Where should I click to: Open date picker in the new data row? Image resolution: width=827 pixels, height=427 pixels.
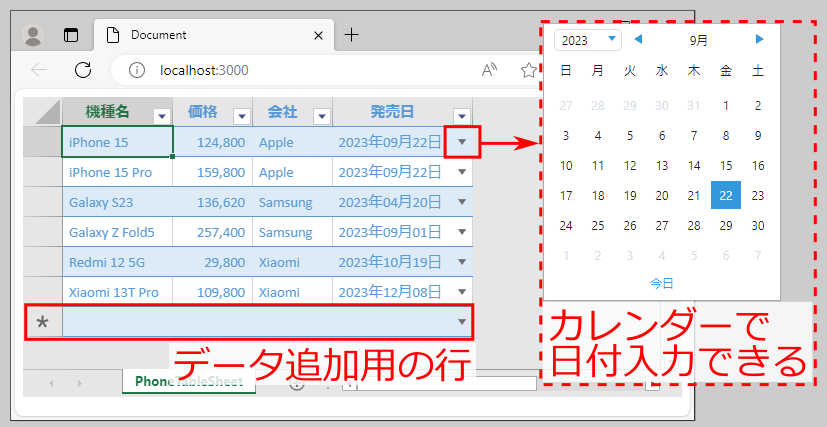[x=462, y=322]
